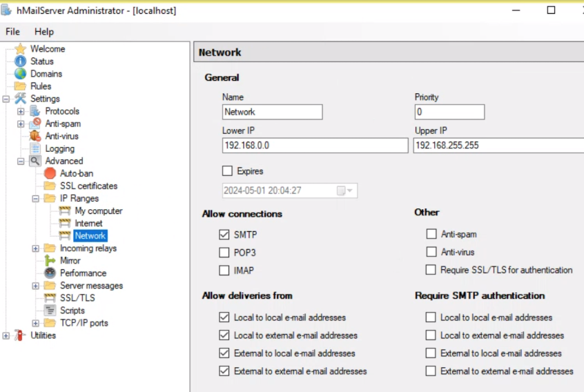Click the TCP/IP ports folder icon
Screen dimensions: 584x392
pyautogui.click(x=50, y=323)
